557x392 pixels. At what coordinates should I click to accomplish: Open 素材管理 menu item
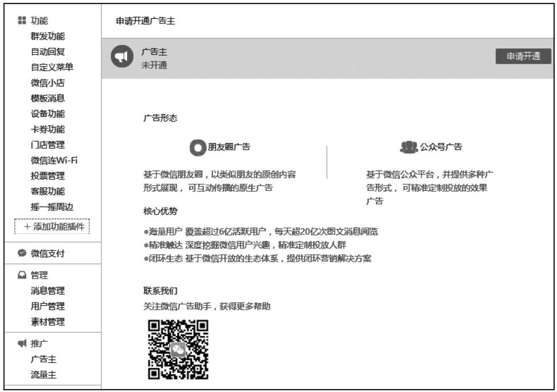pyautogui.click(x=48, y=321)
